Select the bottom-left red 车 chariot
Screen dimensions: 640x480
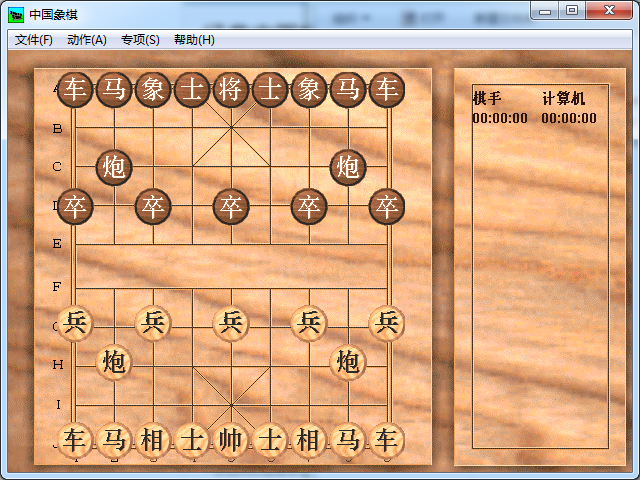pyautogui.click(x=75, y=440)
